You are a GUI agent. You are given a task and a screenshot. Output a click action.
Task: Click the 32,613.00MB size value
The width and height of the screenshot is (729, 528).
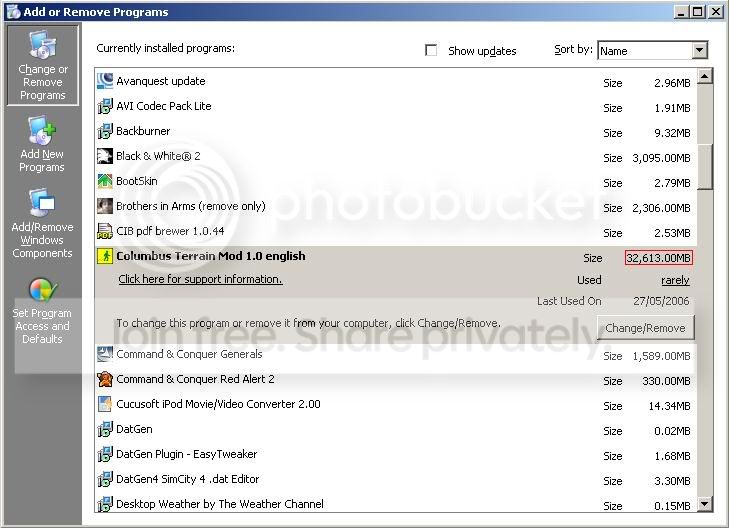(x=659, y=258)
